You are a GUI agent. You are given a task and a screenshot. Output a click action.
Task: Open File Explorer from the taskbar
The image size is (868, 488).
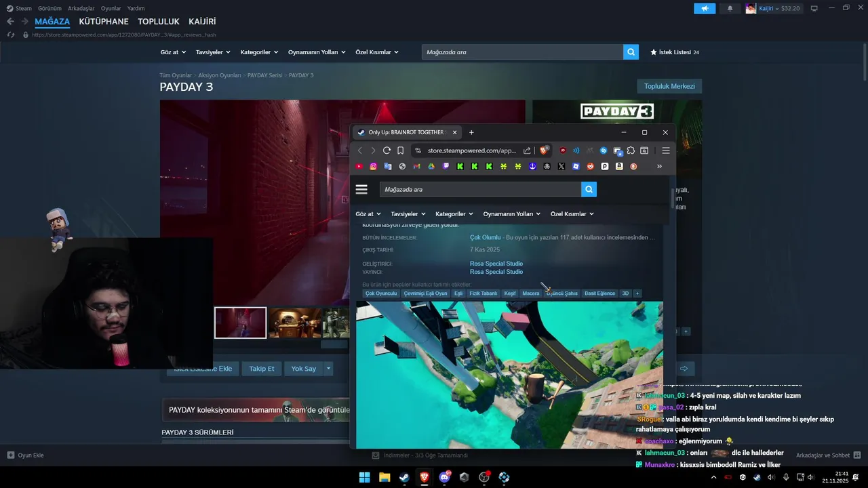tap(384, 477)
